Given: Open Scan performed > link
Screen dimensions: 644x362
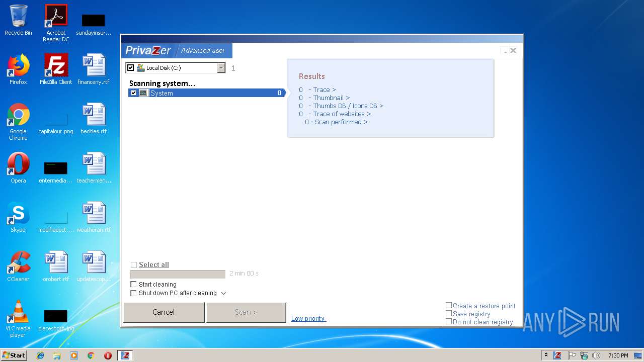Looking at the screenshot, I should 341,122.
